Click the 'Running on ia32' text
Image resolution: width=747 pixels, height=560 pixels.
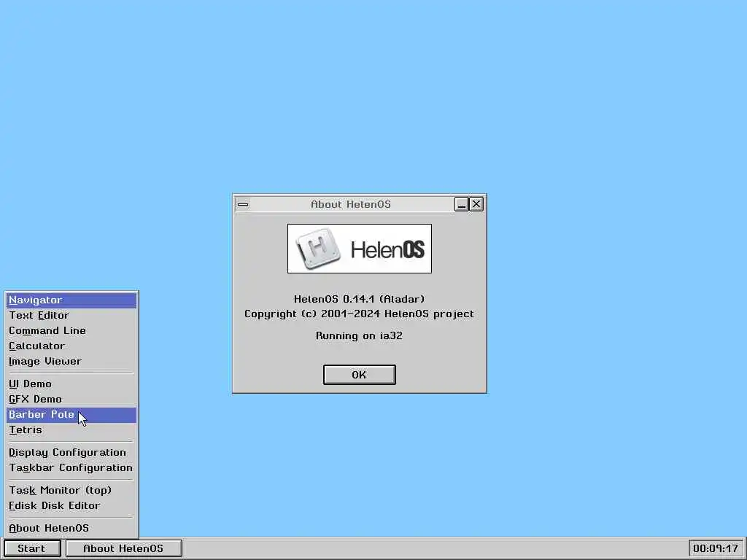(359, 335)
